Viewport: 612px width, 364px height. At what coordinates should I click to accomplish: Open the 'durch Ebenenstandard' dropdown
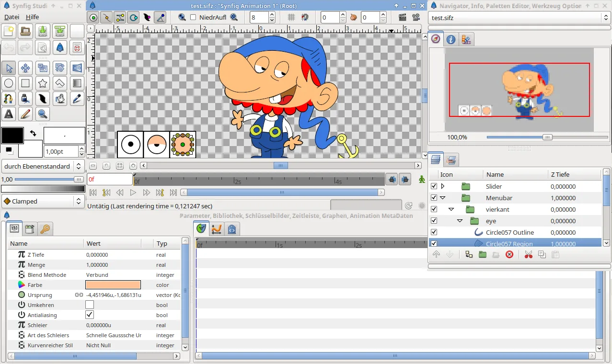43,166
